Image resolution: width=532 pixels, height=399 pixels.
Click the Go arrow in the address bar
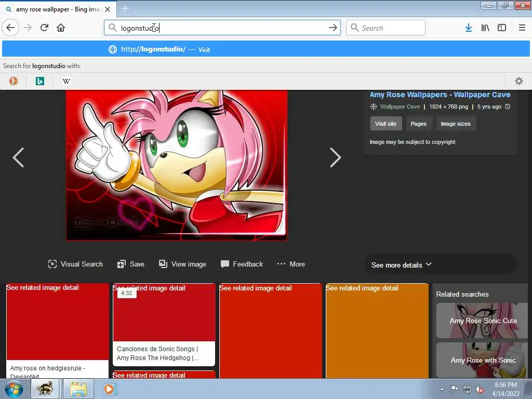[x=333, y=28]
